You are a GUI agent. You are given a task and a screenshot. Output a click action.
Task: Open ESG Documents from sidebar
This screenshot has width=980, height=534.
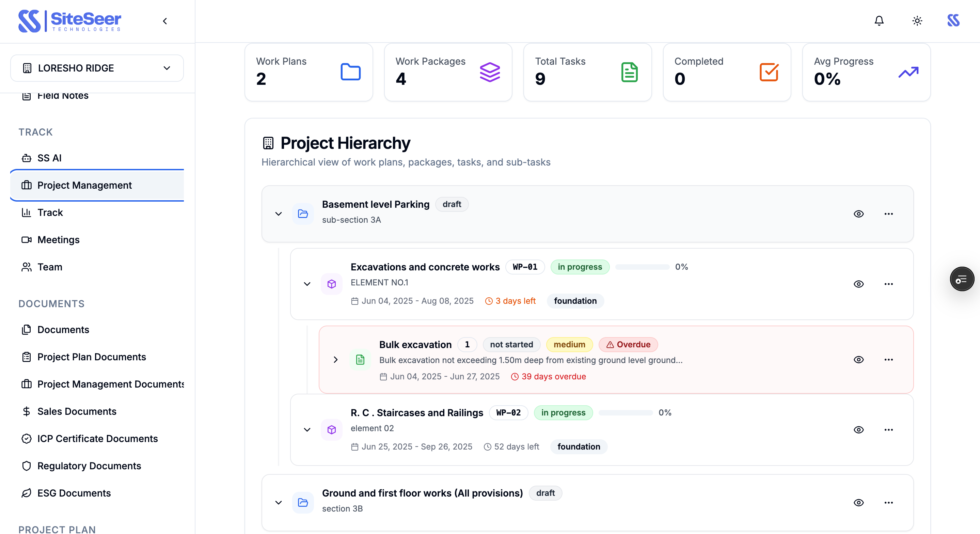[x=74, y=493]
